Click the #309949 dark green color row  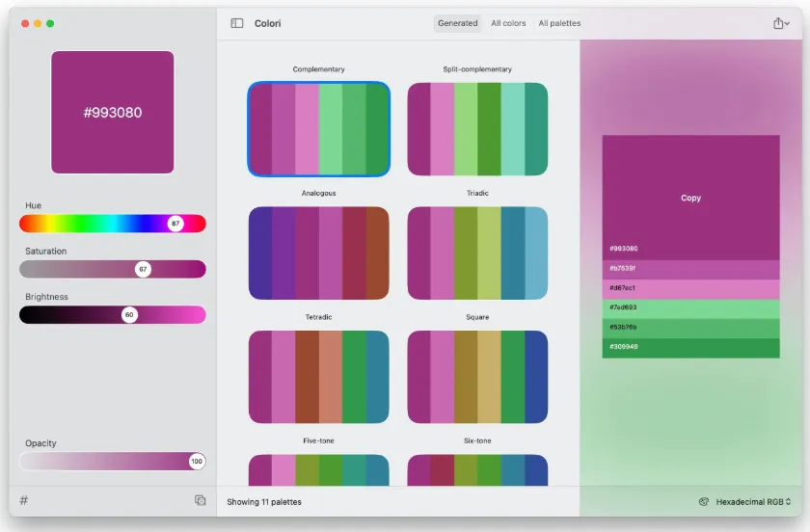[690, 348]
